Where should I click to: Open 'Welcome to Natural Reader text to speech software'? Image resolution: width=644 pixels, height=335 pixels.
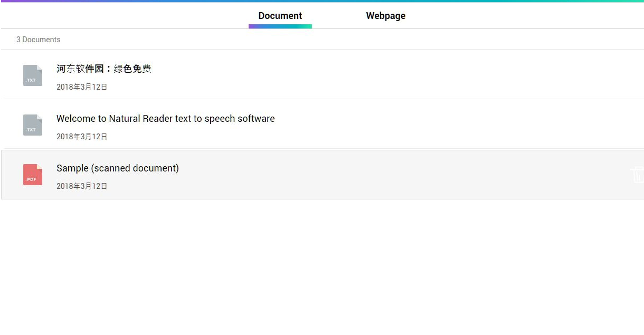[x=165, y=118]
